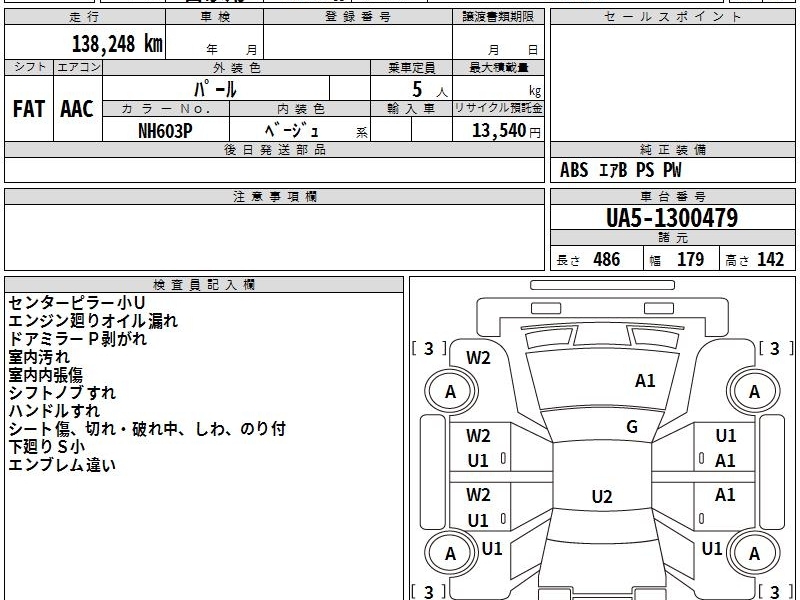Select interior color value ベージュ
800x600 pixels.
point(291,131)
